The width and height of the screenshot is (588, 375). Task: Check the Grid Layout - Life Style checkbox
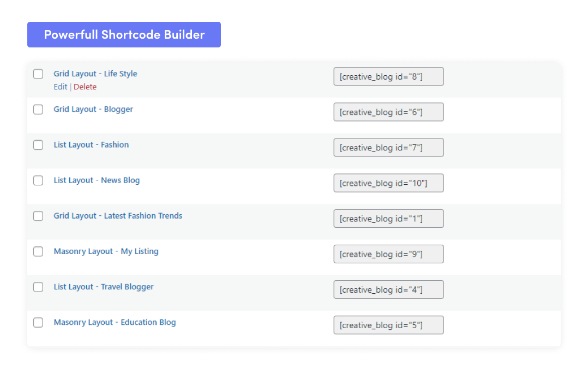click(38, 74)
